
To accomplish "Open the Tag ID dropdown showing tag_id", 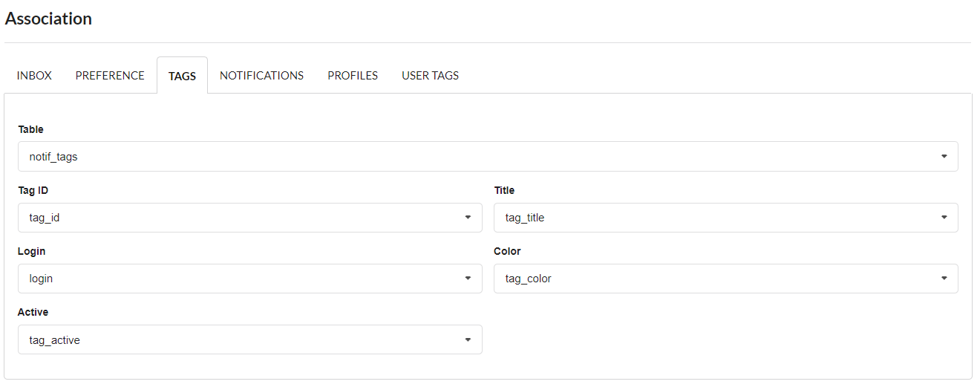I will point(249,218).
